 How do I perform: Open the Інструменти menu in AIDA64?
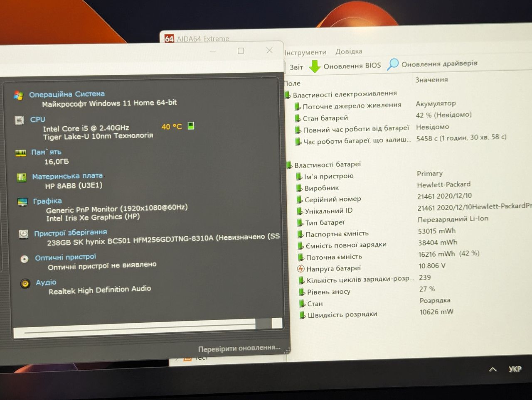coord(305,52)
